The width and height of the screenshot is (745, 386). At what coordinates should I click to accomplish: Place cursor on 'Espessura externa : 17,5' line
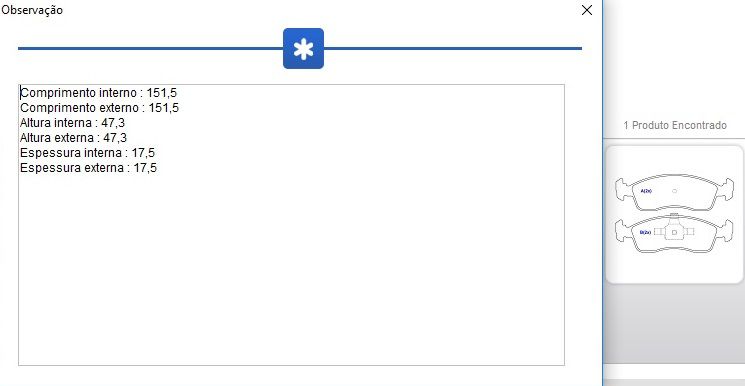(88, 168)
